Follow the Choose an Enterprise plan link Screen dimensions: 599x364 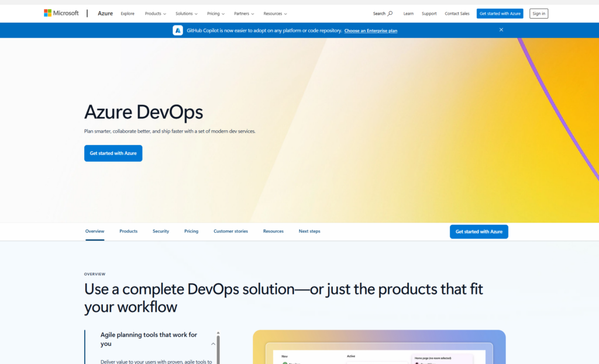coord(370,30)
